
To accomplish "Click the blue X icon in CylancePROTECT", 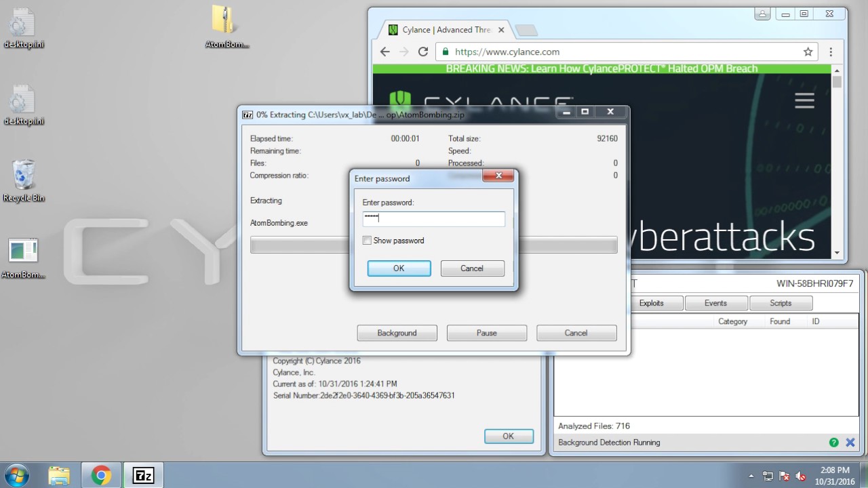I will [850, 443].
